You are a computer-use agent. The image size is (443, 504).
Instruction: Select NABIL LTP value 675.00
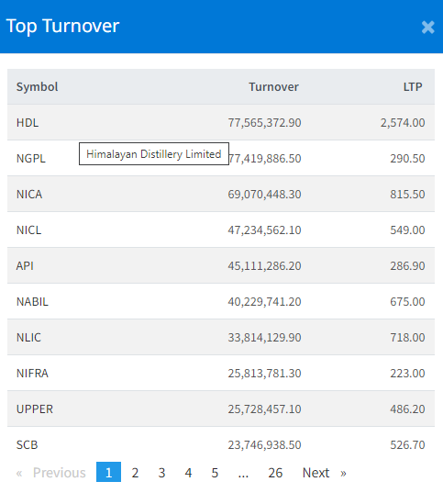coord(407,302)
